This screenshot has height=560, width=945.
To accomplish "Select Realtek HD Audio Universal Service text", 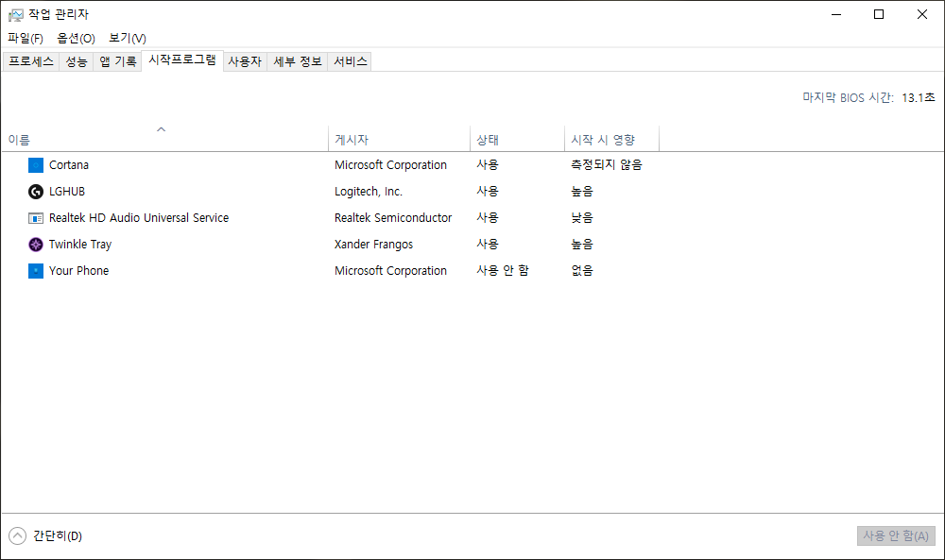I will [139, 218].
